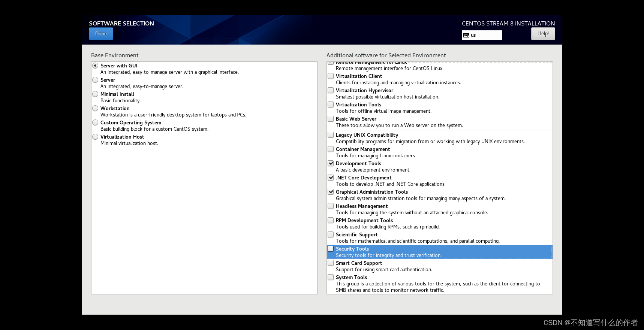Viewport: 644px width, 330px height.
Task: Click 'An integrated, easy-to-manage server with a graphical interface.'
Action: coord(169,72)
